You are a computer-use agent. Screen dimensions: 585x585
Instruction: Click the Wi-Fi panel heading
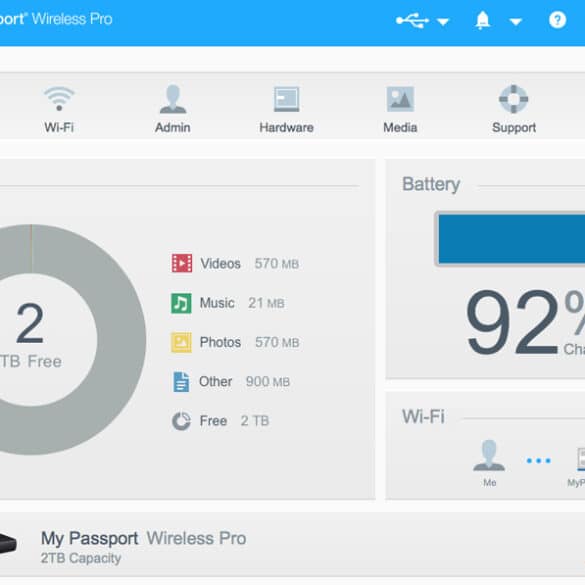[x=423, y=416]
